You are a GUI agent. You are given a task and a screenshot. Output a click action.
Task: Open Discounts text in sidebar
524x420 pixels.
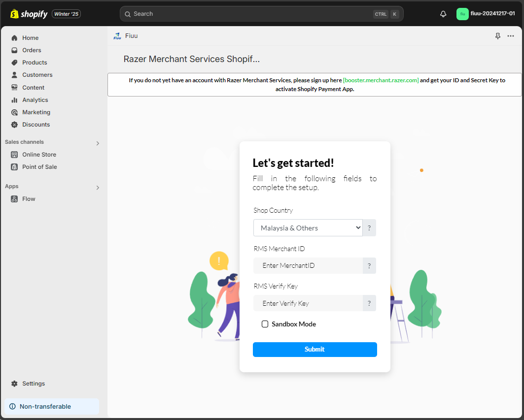pos(36,125)
